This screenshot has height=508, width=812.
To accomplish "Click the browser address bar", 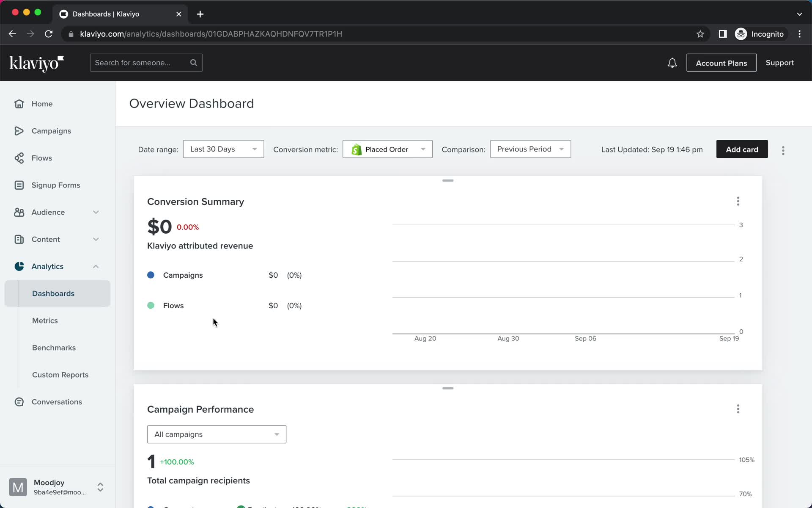I will click(x=381, y=34).
